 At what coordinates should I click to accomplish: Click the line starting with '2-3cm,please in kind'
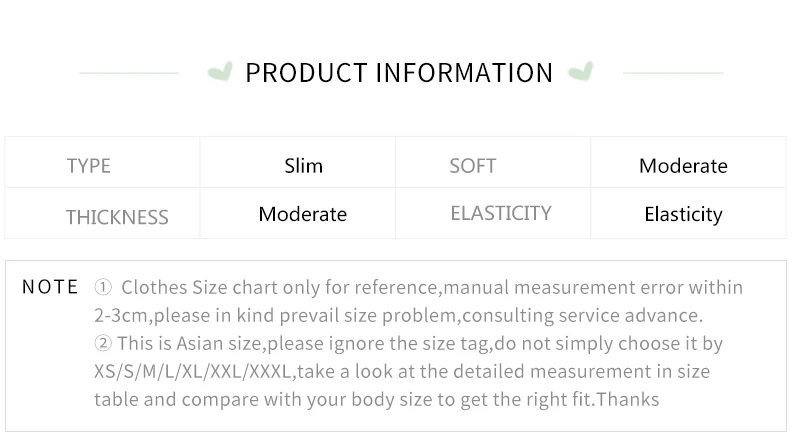(x=398, y=316)
